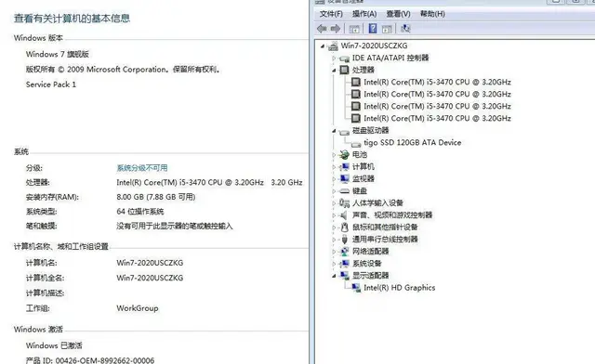
Task: Expand the 电池 node arrow
Action: (334, 155)
